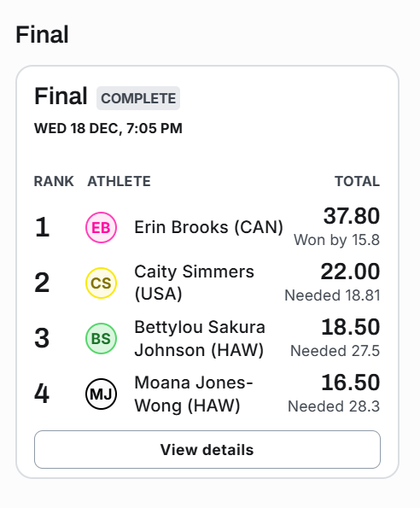420x508 pixels.
Task: Click the 18.50 total score
Action: tap(350, 326)
